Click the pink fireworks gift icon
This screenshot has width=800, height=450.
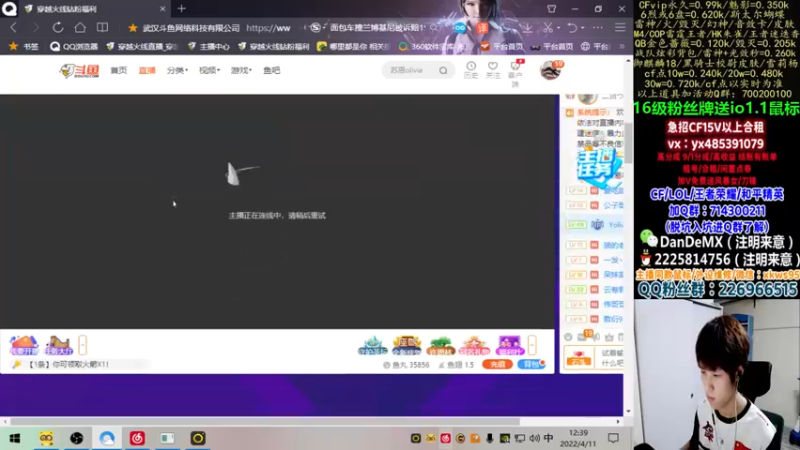click(x=474, y=345)
